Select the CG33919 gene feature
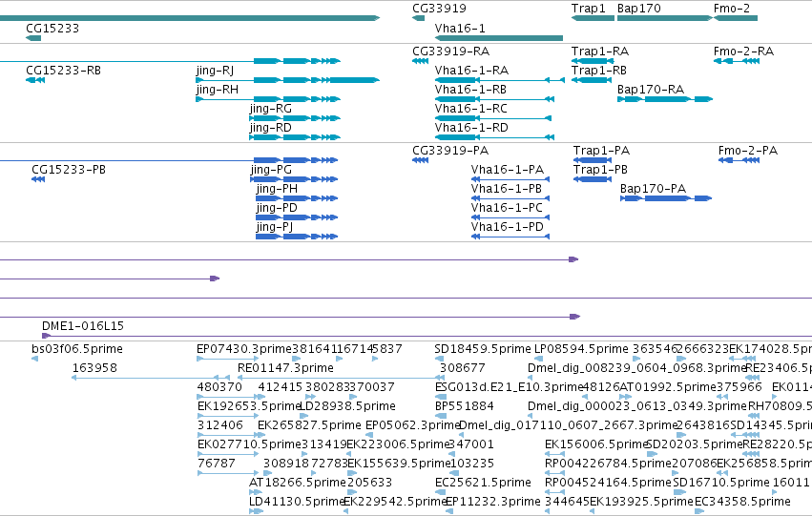 (419, 18)
